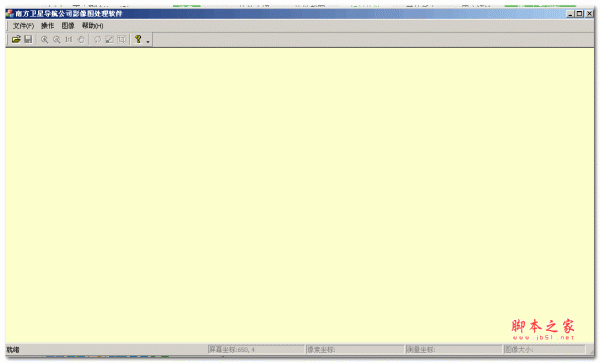
Task: Maximize the image processing window
Action: coord(580,14)
